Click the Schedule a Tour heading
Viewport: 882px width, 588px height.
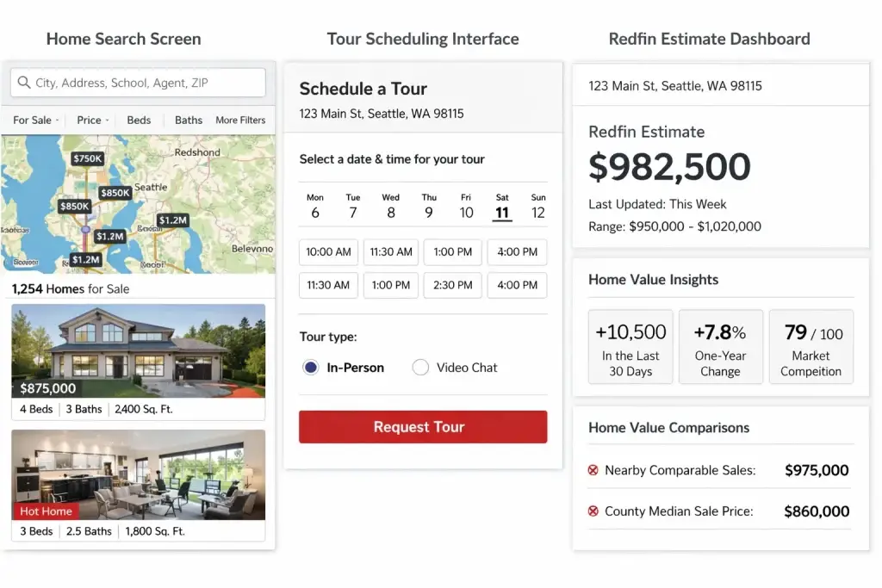[363, 89]
